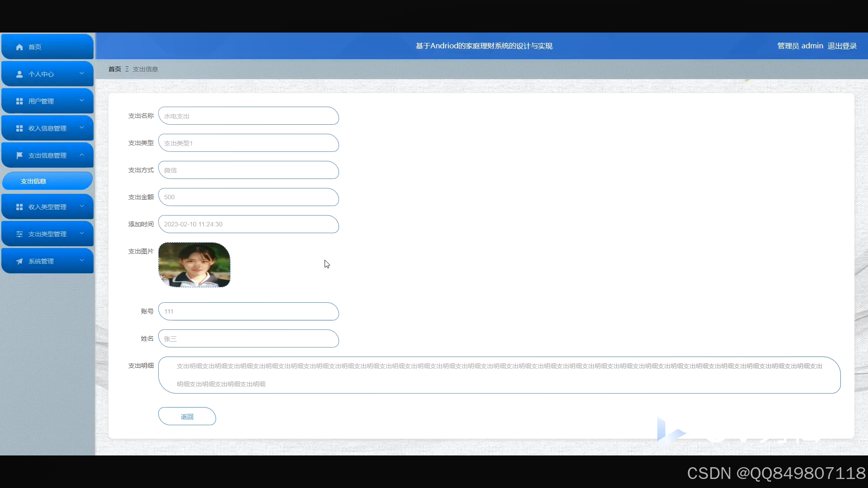Expand the 用户管理 chevron arrow

82,100
